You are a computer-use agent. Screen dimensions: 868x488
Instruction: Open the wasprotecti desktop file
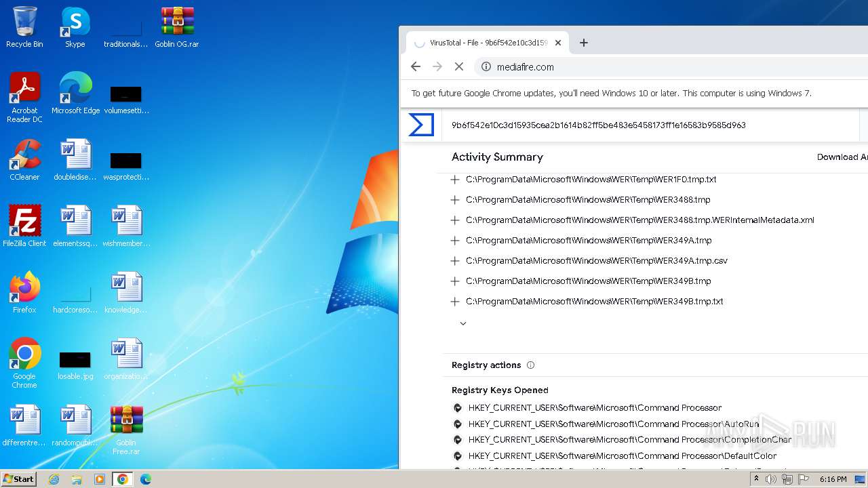click(126, 165)
